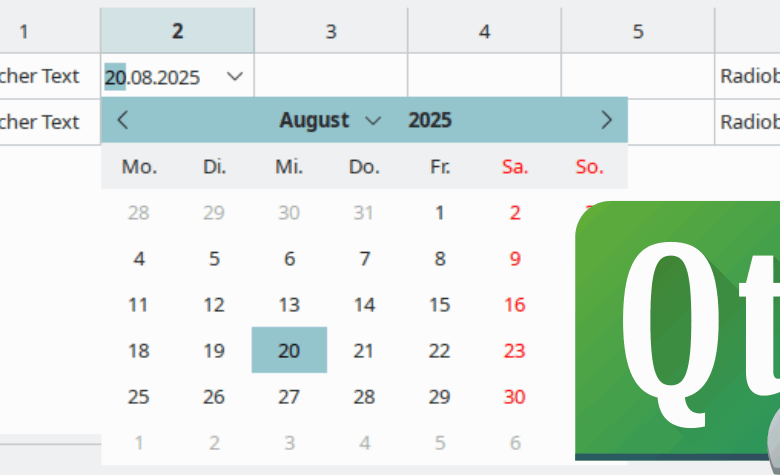Select August 25 in calendar

coord(139,396)
